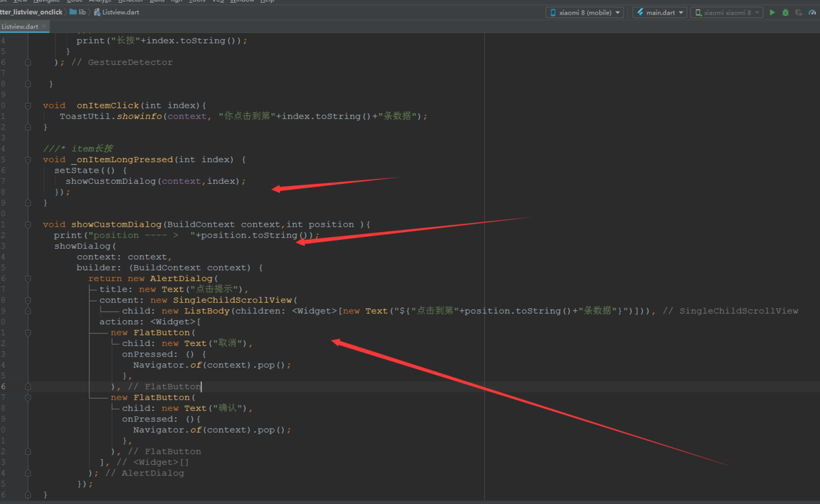Collapse the showCustomDialog method fold marker
This screenshot has height=504, width=820.
[28, 224]
